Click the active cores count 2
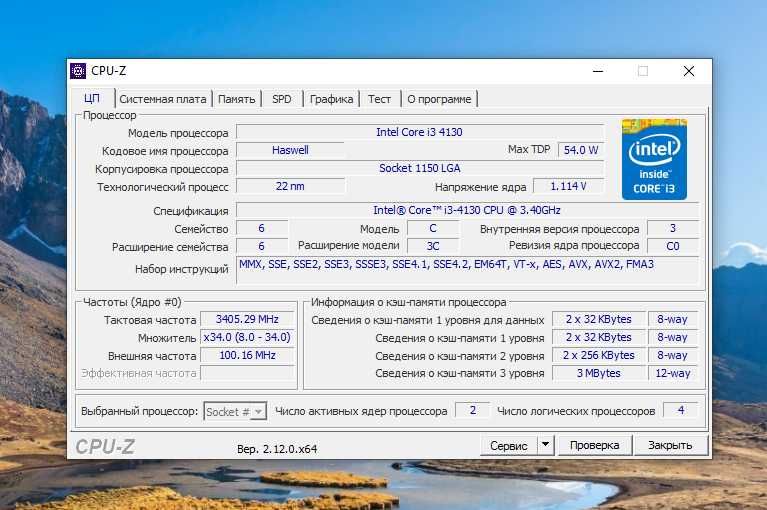767x510 pixels. click(x=473, y=410)
